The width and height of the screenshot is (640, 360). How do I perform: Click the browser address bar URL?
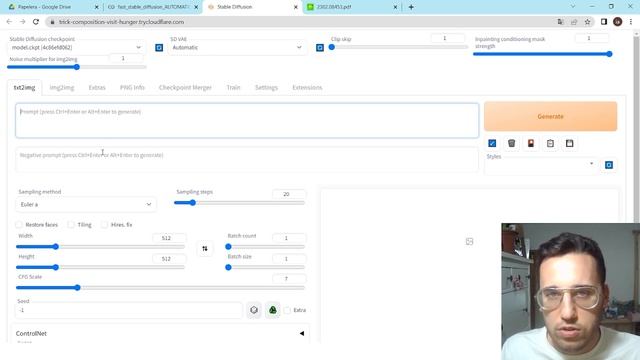click(121, 22)
